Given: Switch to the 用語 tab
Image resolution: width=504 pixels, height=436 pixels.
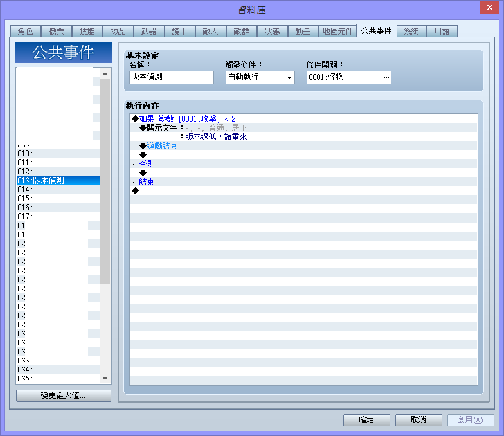Looking at the screenshot, I should [442, 31].
